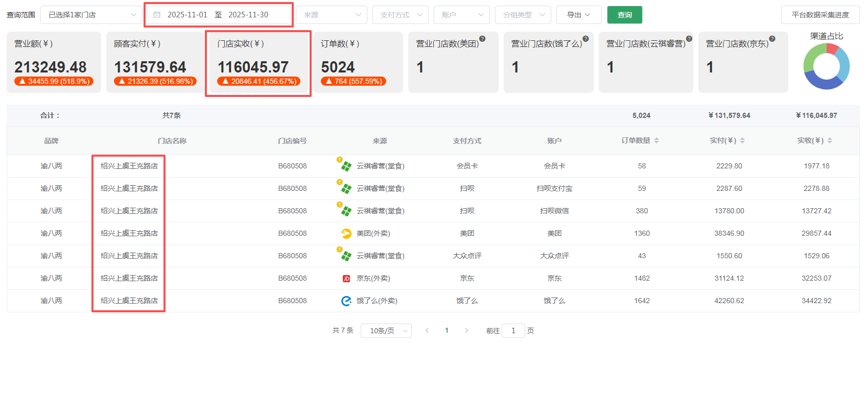Click help icon beside 营业门店数(京东)

tap(772, 39)
